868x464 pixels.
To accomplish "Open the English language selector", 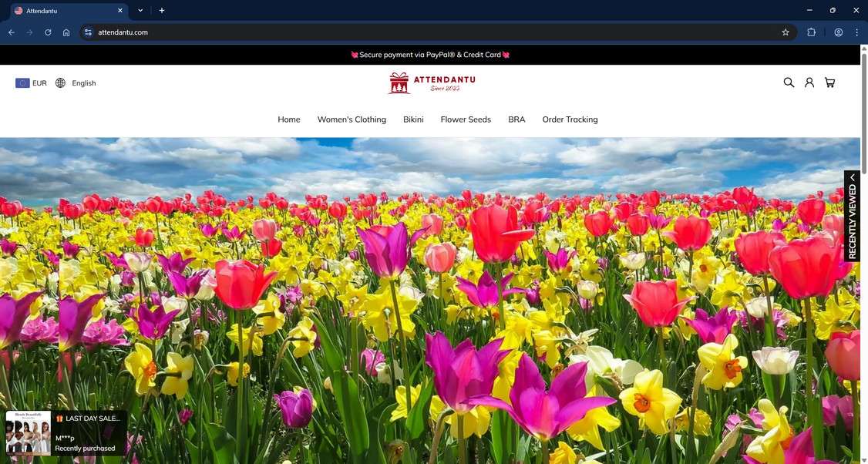I will (76, 83).
